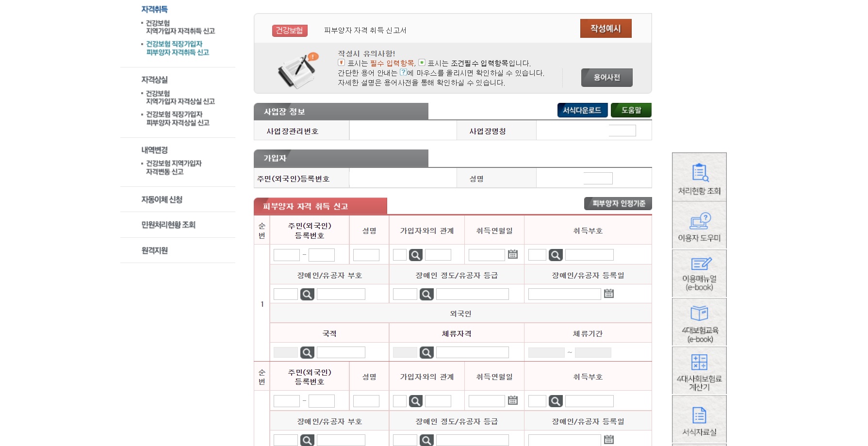Click 서식다운로드 to download the form
This screenshot has width=868, height=446.
pyautogui.click(x=582, y=110)
